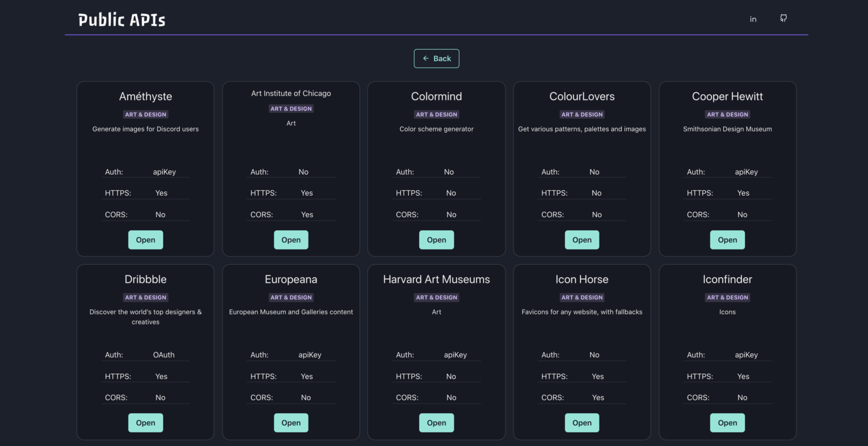This screenshot has width=868, height=446.
Task: Open the Iconfinder API
Action: (x=727, y=422)
